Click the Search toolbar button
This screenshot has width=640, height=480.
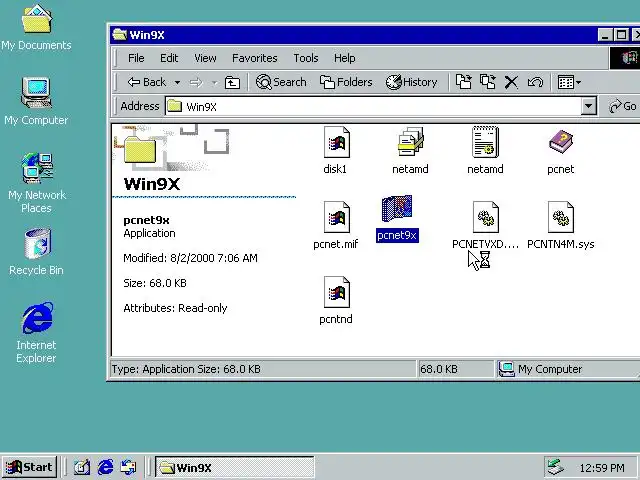coord(281,82)
